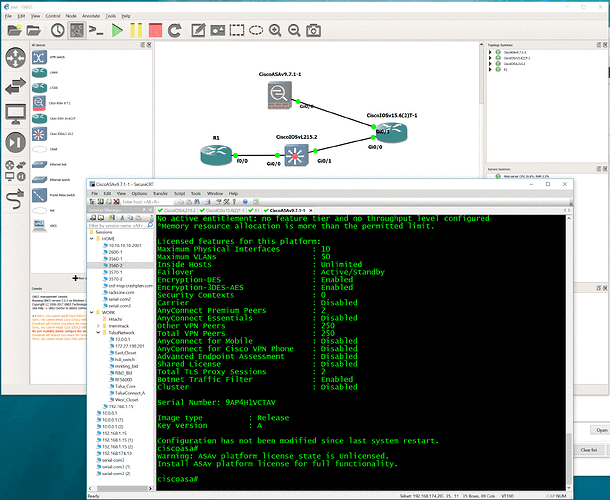
Task: Click the CiscoASAv9.7.1-1 firewall node on canvas
Action: pyautogui.click(x=279, y=95)
